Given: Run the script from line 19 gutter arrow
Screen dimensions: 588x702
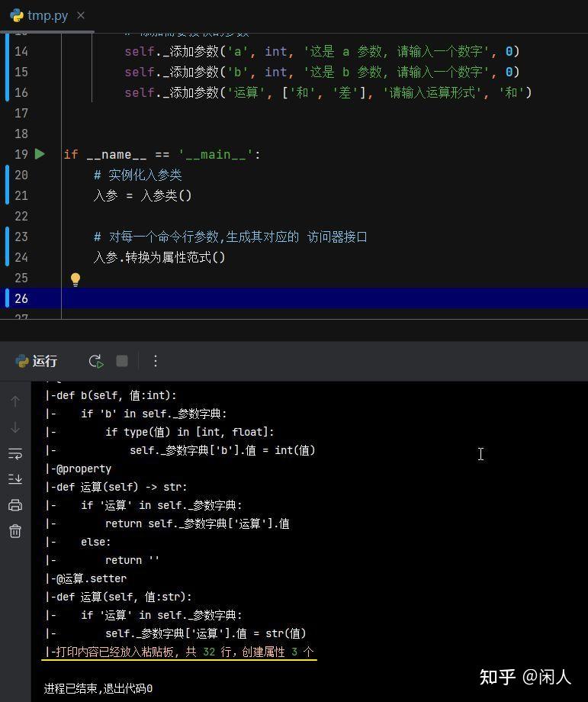Looking at the screenshot, I should (x=40, y=154).
